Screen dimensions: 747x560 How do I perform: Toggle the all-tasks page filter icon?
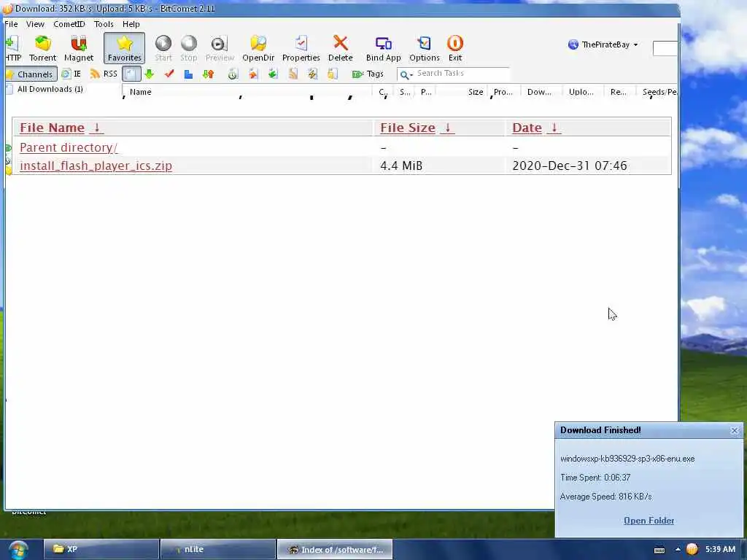click(x=131, y=74)
